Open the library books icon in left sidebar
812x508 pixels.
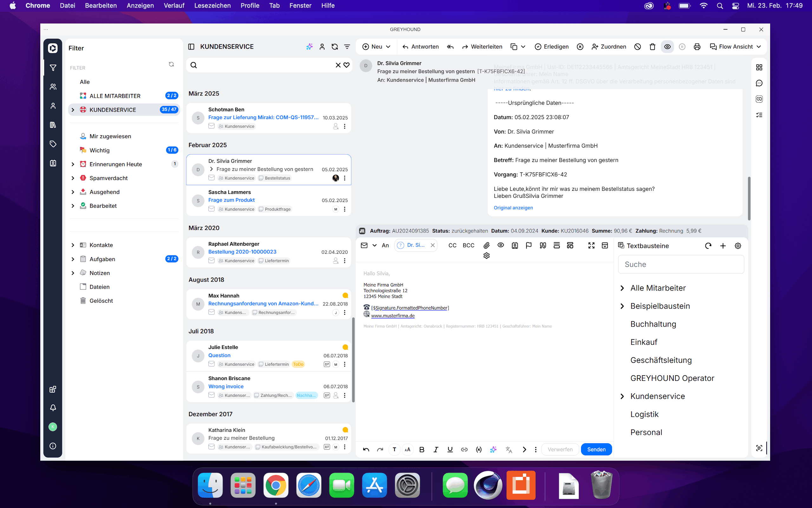[x=53, y=125]
